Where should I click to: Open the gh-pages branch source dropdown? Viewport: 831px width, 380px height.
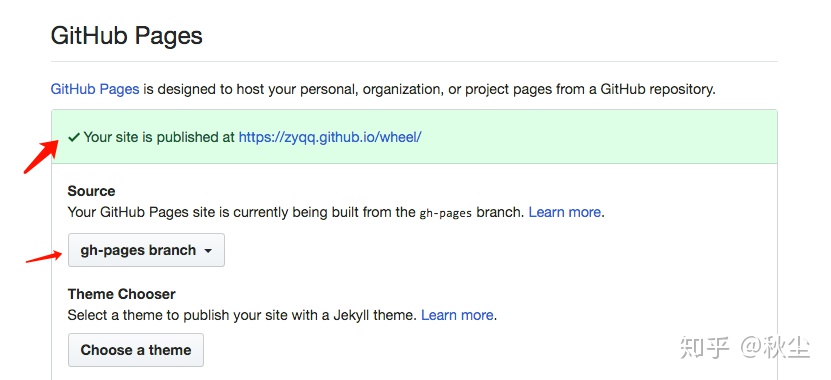tap(146, 250)
